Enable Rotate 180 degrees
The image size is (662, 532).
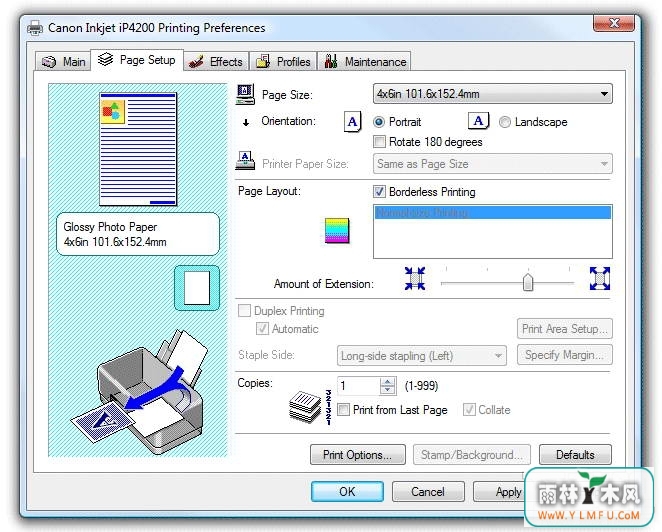pyautogui.click(x=380, y=141)
